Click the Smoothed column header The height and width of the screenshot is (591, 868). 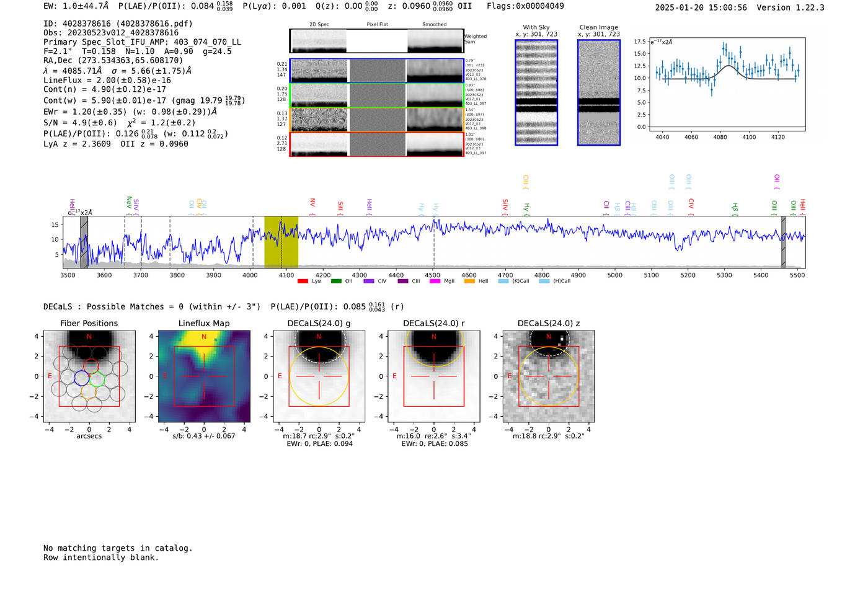435,25
